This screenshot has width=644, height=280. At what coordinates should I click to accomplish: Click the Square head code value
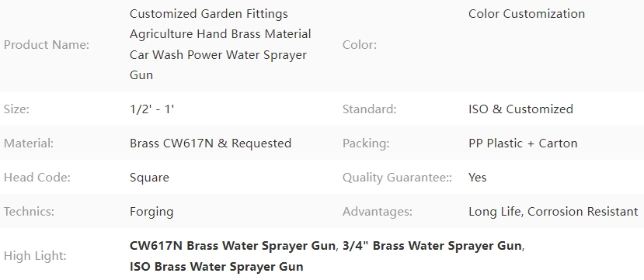pyautogui.click(x=149, y=178)
